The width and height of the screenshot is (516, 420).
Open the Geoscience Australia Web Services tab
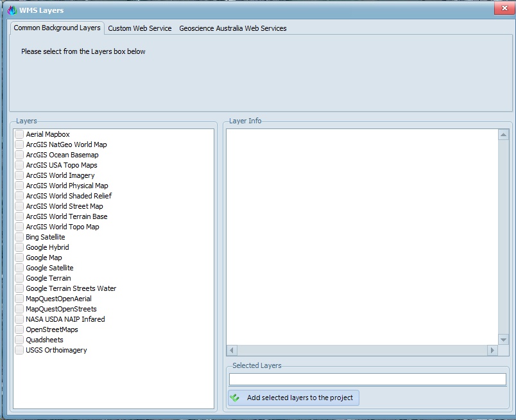232,28
